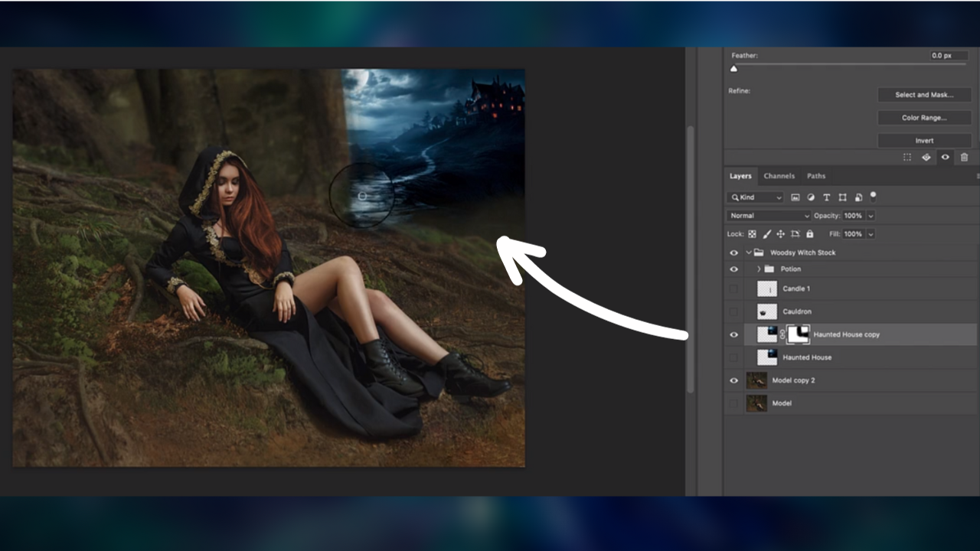Screen dimensions: 980x551
Task: Filter layers by type (text) layers
Action: tap(827, 197)
